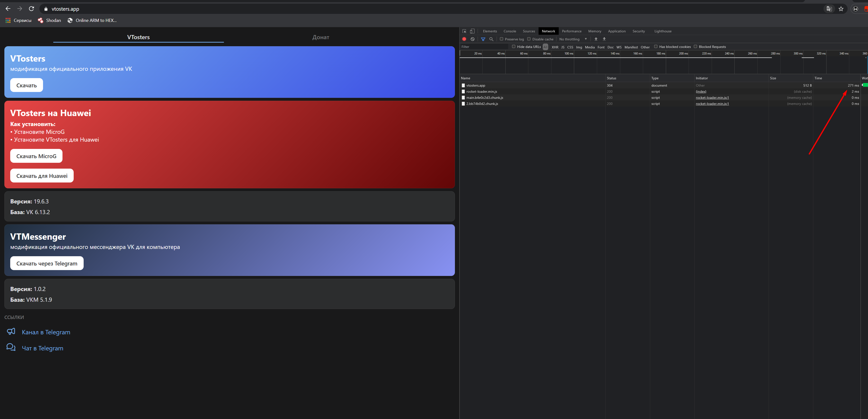Activate the inspect element picker icon
The width and height of the screenshot is (868, 419).
pyautogui.click(x=464, y=31)
